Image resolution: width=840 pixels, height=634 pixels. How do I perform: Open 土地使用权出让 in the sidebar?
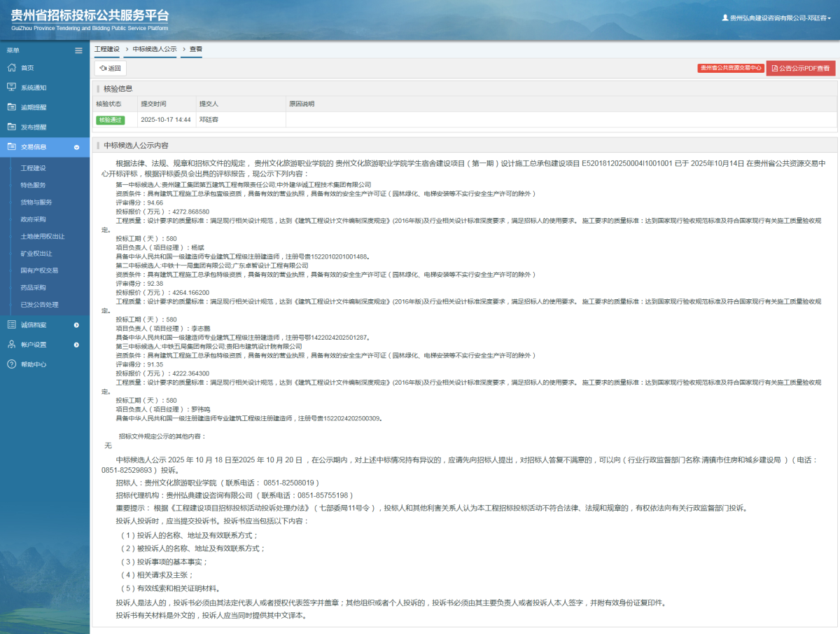click(x=42, y=236)
